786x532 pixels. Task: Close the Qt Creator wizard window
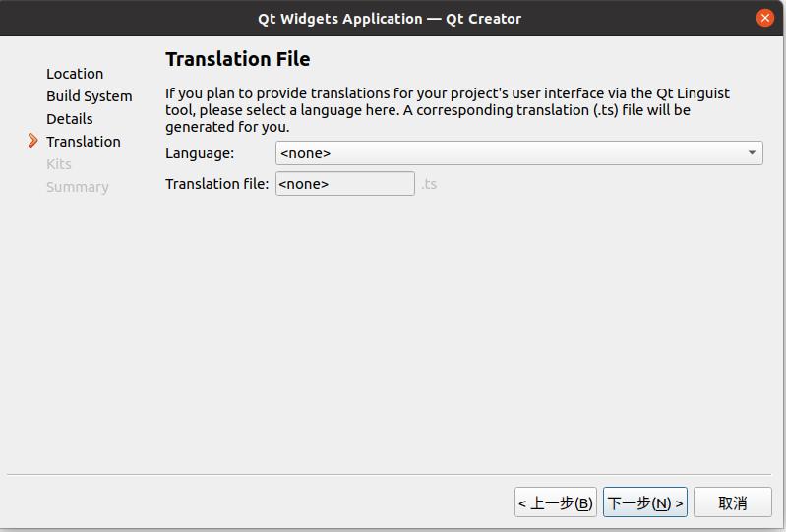coord(765,18)
